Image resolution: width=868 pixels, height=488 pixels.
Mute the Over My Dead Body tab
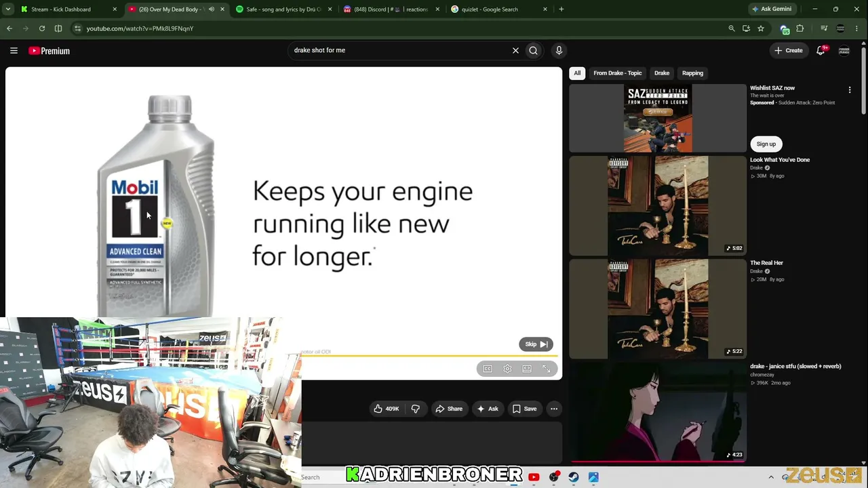click(211, 9)
